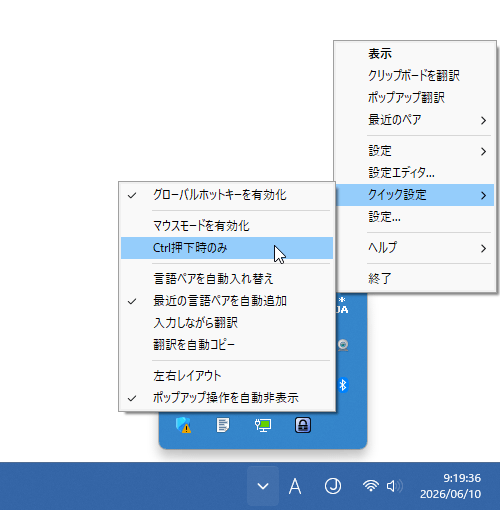
Task: Click the document notes tray icon
Action: click(x=223, y=425)
